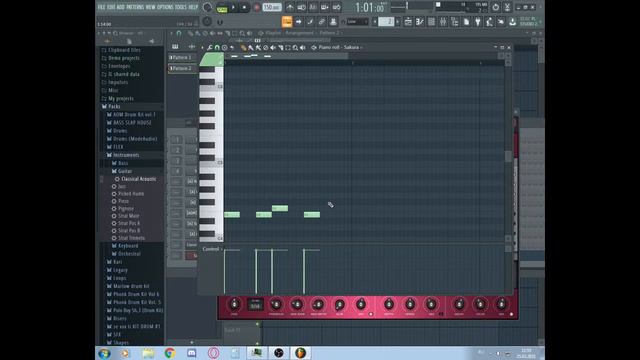Click the stamp icon next to Line snap
The image size is (640, 360).
pyautogui.click(x=333, y=22)
